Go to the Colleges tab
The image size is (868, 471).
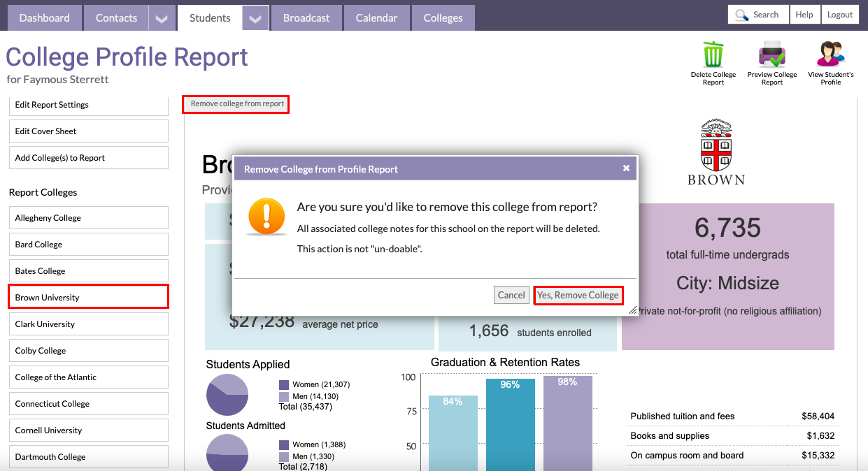click(443, 18)
